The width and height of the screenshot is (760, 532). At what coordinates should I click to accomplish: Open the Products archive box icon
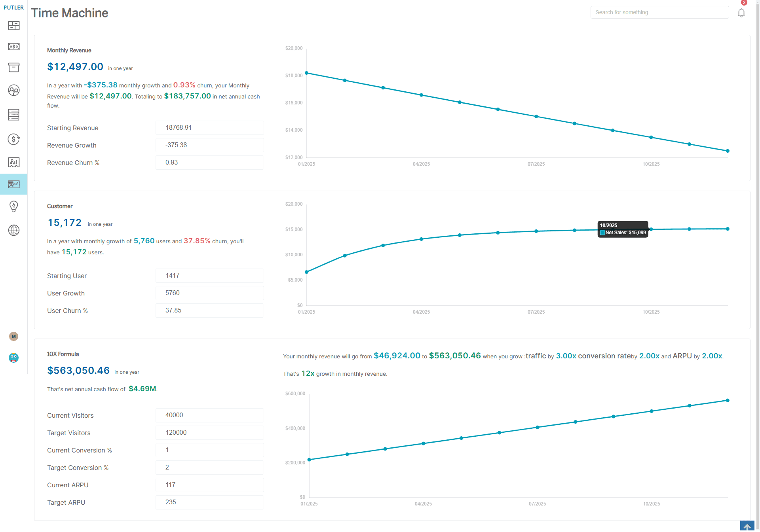[x=14, y=68]
